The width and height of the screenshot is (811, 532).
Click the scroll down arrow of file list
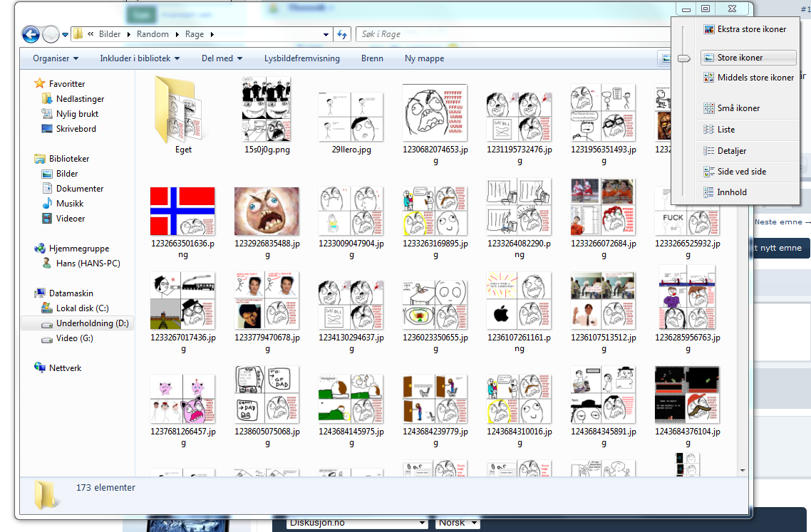coord(743,471)
